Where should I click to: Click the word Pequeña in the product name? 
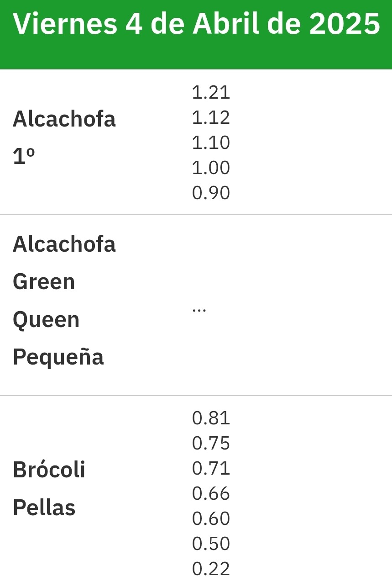tap(58, 357)
